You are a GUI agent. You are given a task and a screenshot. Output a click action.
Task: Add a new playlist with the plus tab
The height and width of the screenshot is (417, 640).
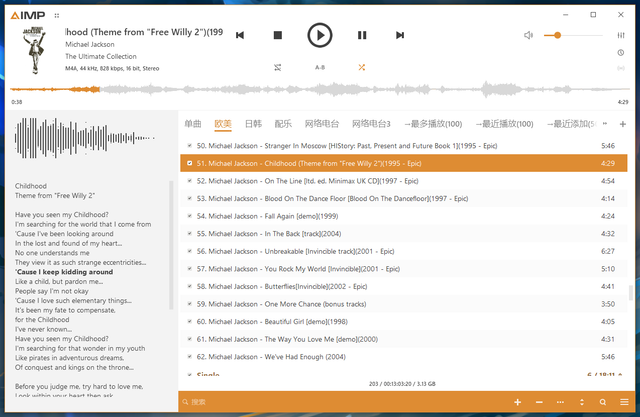[623, 124]
